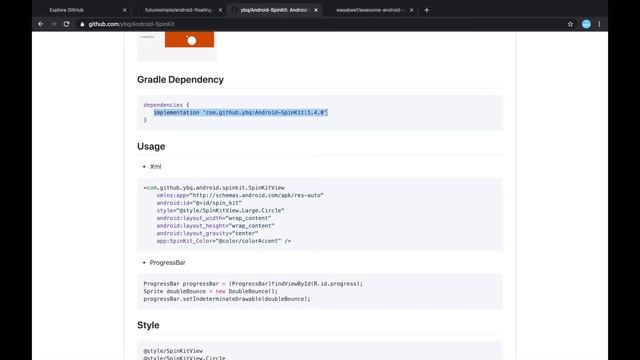Open the Chrome profile avatar

[586, 24]
